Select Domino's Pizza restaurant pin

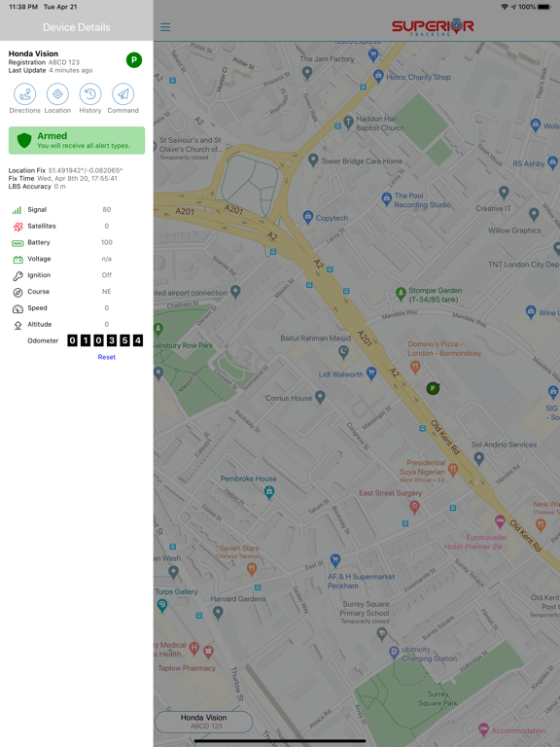click(415, 366)
